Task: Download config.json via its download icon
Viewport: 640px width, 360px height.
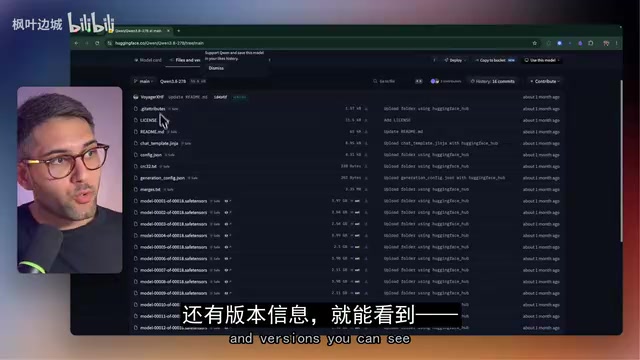Action: point(366,155)
